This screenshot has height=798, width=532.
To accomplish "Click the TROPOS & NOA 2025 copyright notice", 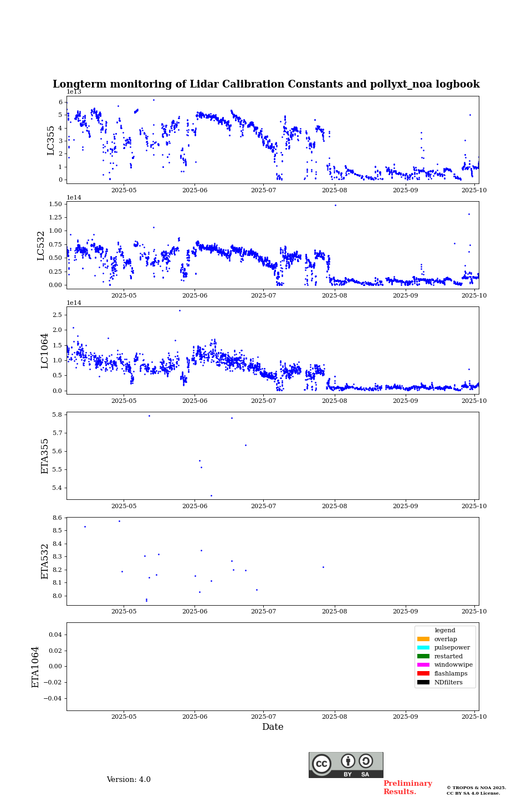I will pyautogui.click(x=476, y=790).
